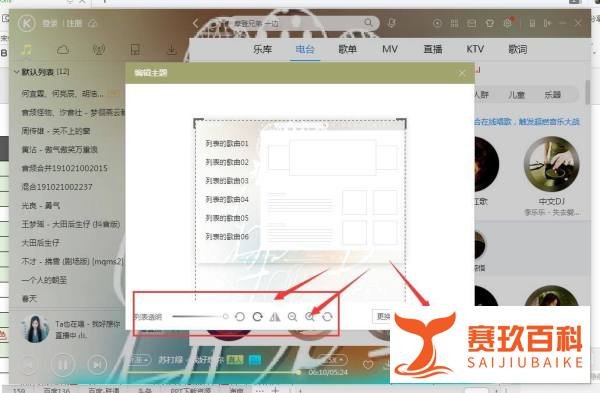Image resolution: width=600 pixels, height=393 pixels.
Task: Click the register link in header
Action: pyautogui.click(x=74, y=24)
